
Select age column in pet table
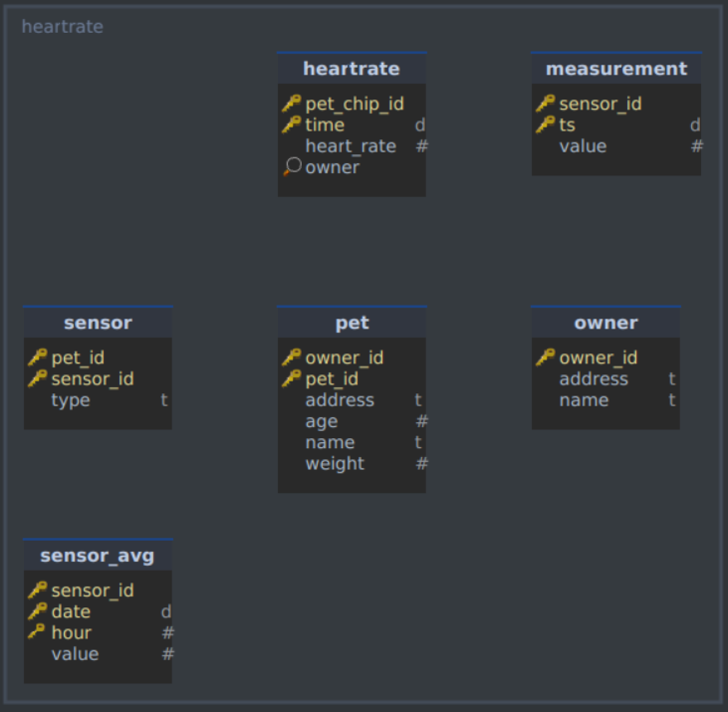pyautogui.click(x=352, y=421)
